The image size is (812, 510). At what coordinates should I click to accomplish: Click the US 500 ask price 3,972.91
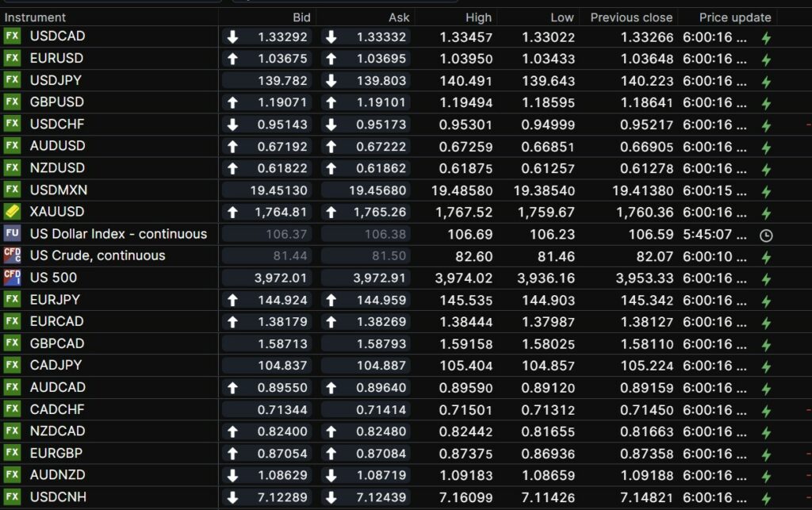[x=380, y=278]
